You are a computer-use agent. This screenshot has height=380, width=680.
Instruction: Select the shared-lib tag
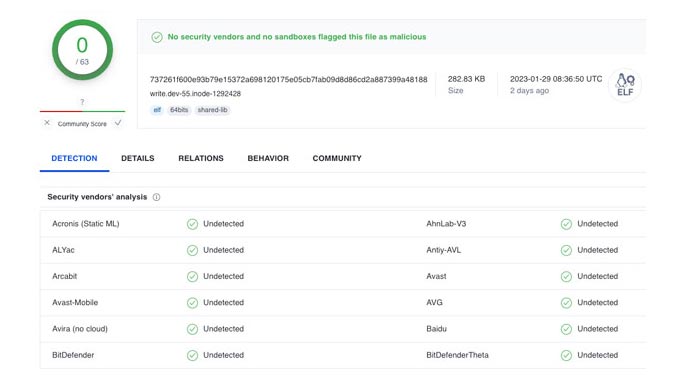212,110
